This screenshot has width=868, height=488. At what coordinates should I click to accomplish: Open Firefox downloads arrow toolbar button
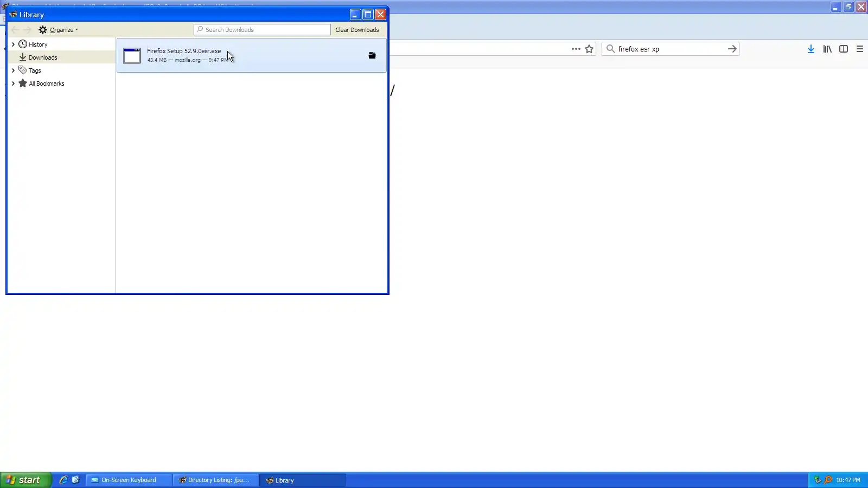[811, 49]
